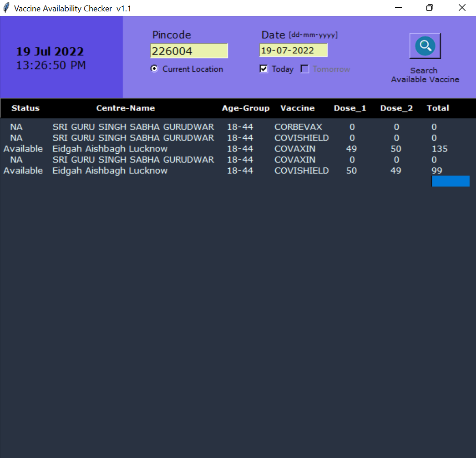Click the blue highlighted cell below the Total column
Image resolution: width=476 pixels, height=458 pixels.
(x=451, y=181)
